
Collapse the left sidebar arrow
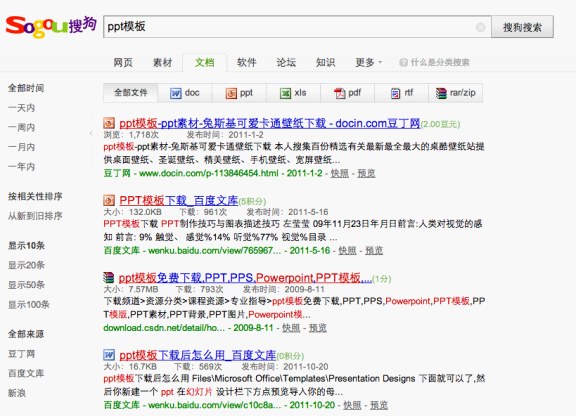point(91,133)
